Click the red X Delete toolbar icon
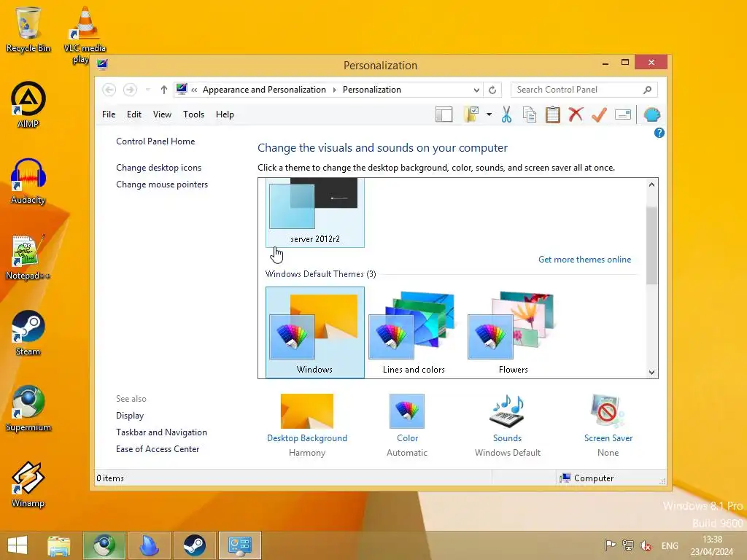The width and height of the screenshot is (747, 560). [x=576, y=114]
